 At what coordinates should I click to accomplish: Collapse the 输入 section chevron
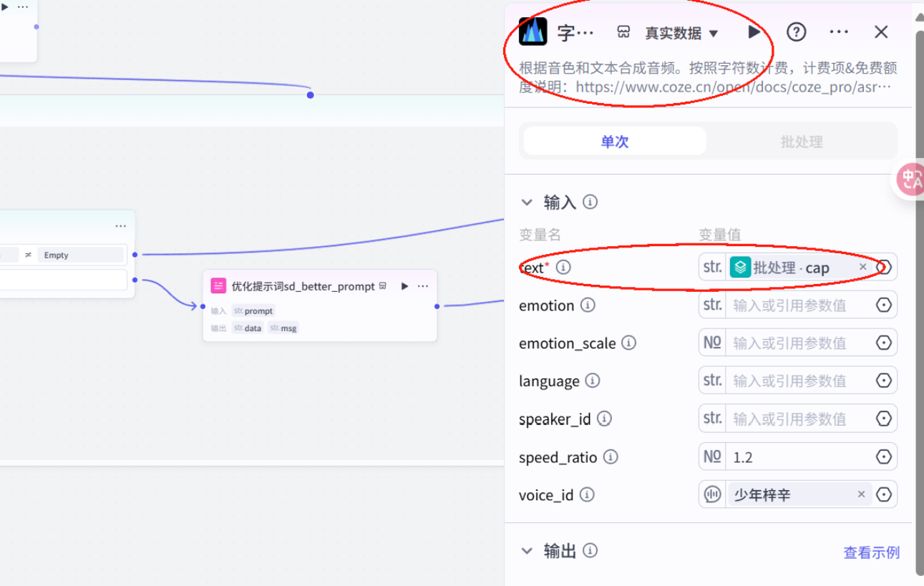pos(527,202)
